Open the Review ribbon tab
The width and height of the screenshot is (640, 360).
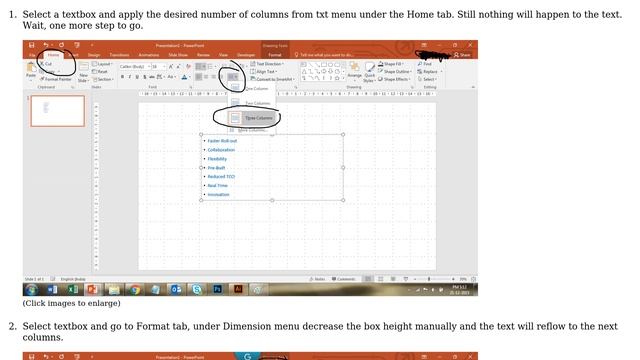(x=203, y=55)
